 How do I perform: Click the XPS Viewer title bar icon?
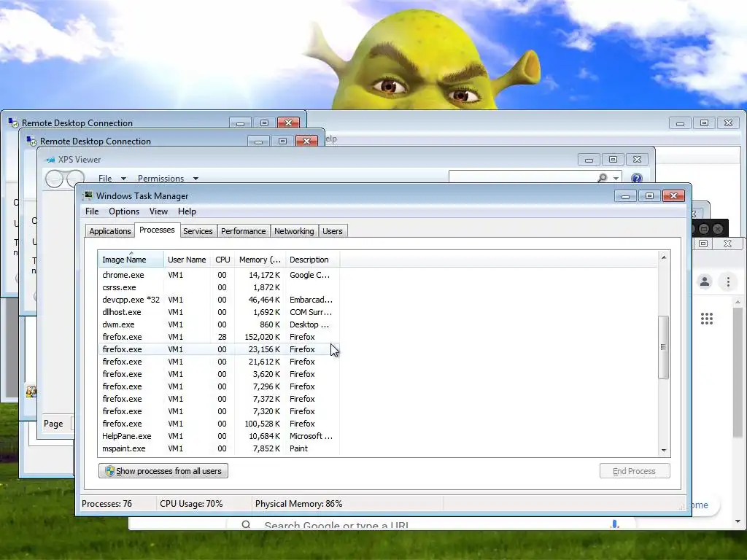pos(50,160)
